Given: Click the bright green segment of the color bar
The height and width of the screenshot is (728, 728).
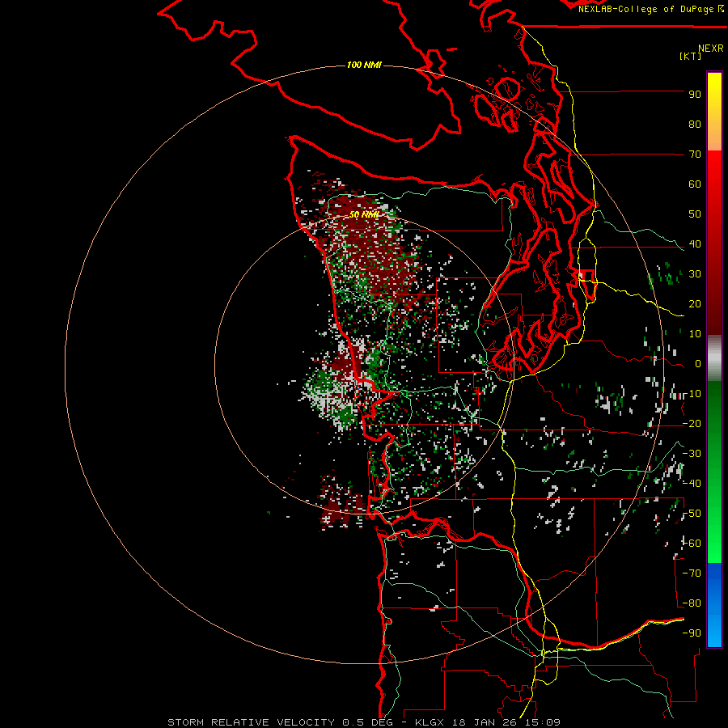Looking at the screenshot, I should 714,544.
